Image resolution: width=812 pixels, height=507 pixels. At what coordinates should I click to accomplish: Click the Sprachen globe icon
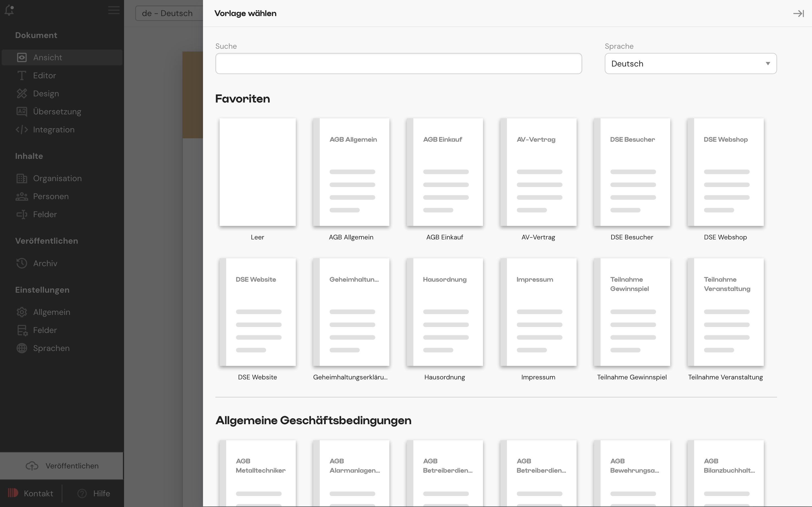pyautogui.click(x=22, y=348)
